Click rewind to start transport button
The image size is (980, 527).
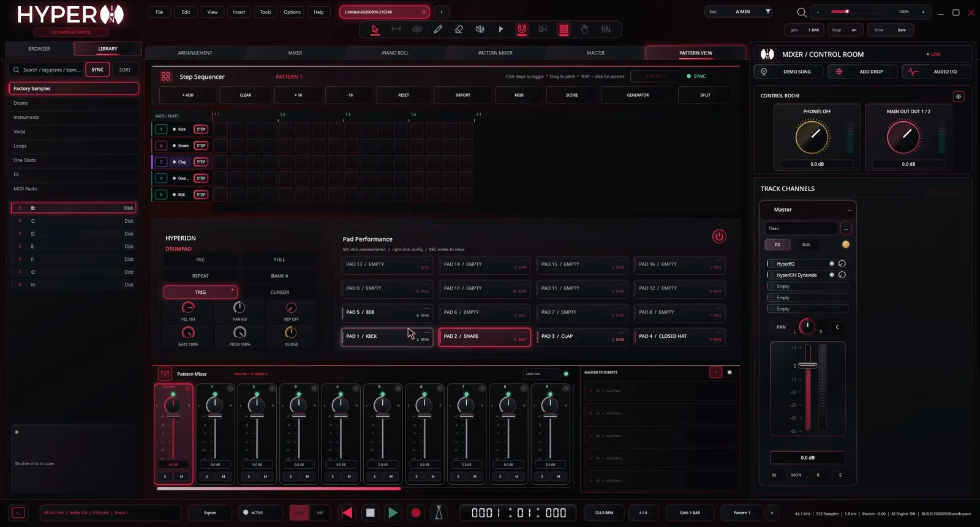click(x=347, y=513)
